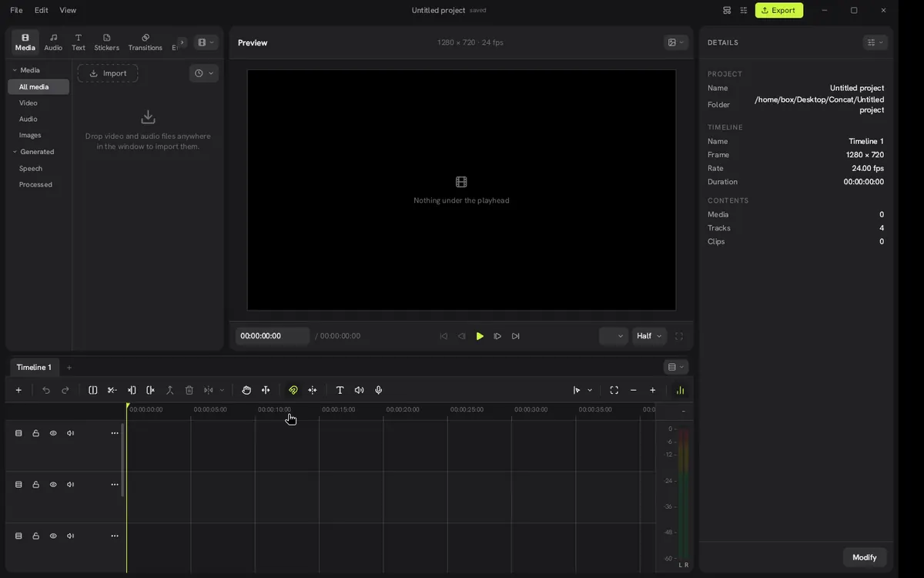Image resolution: width=924 pixels, height=578 pixels.
Task: Add new timeline tab with plus
Action: coord(69,368)
